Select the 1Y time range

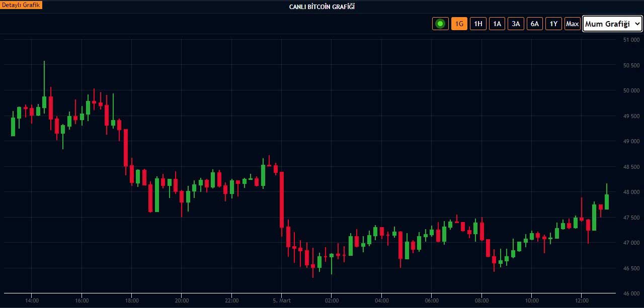tap(553, 24)
